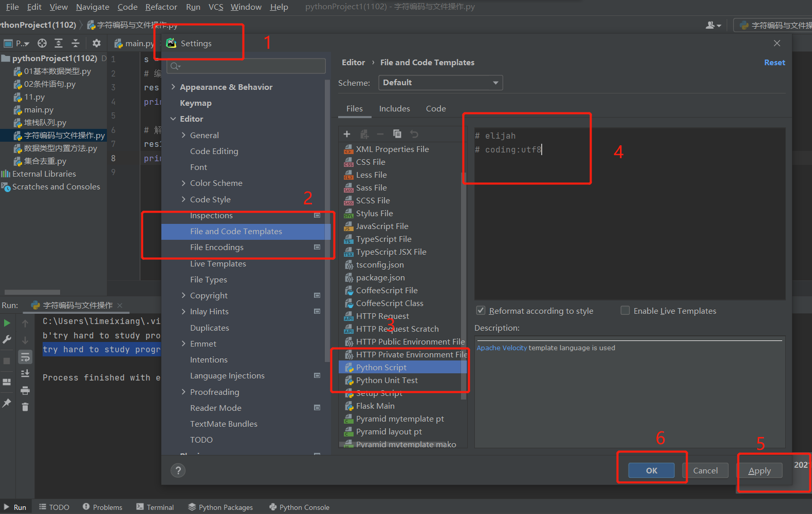Open Project panel gear options
This screenshot has width=812, height=514.
pyautogui.click(x=96, y=43)
